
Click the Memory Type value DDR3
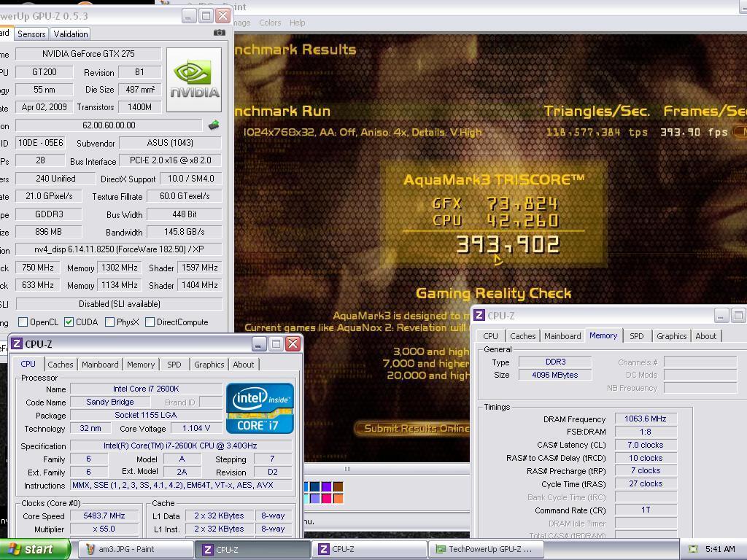point(555,362)
